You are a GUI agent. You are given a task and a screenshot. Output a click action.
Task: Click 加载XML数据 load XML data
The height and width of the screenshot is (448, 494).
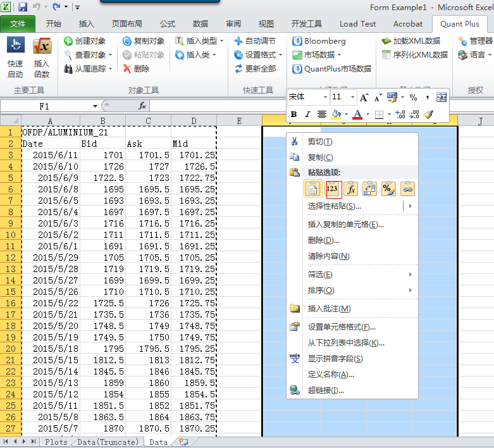coord(411,41)
